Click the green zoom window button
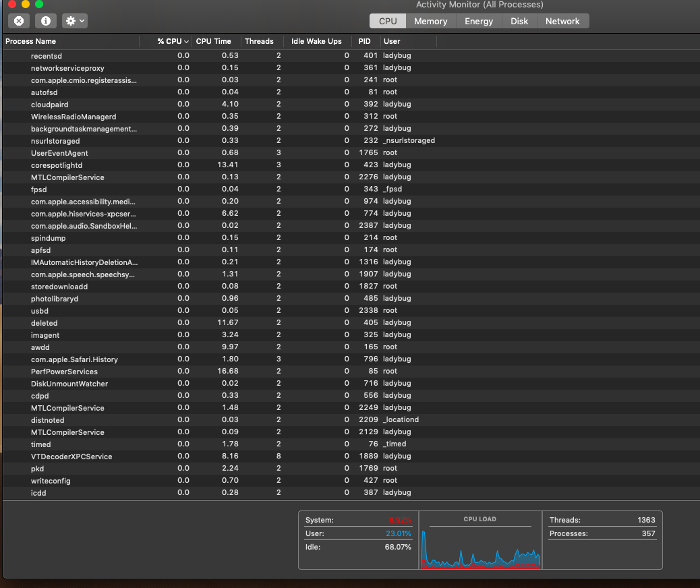This screenshot has height=588, width=700. pyautogui.click(x=39, y=4)
